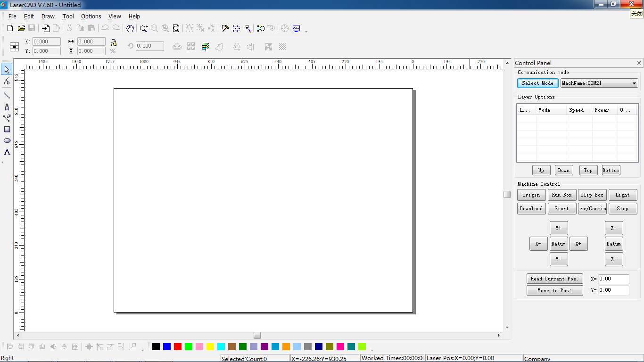This screenshot has height=362, width=644.
Task: Click the Move to Pos button
Action: tap(555, 290)
